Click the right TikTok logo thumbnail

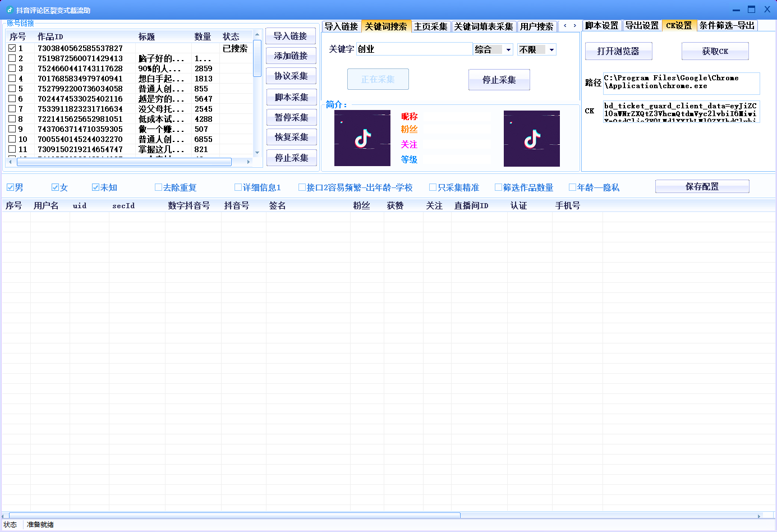pyautogui.click(x=531, y=138)
